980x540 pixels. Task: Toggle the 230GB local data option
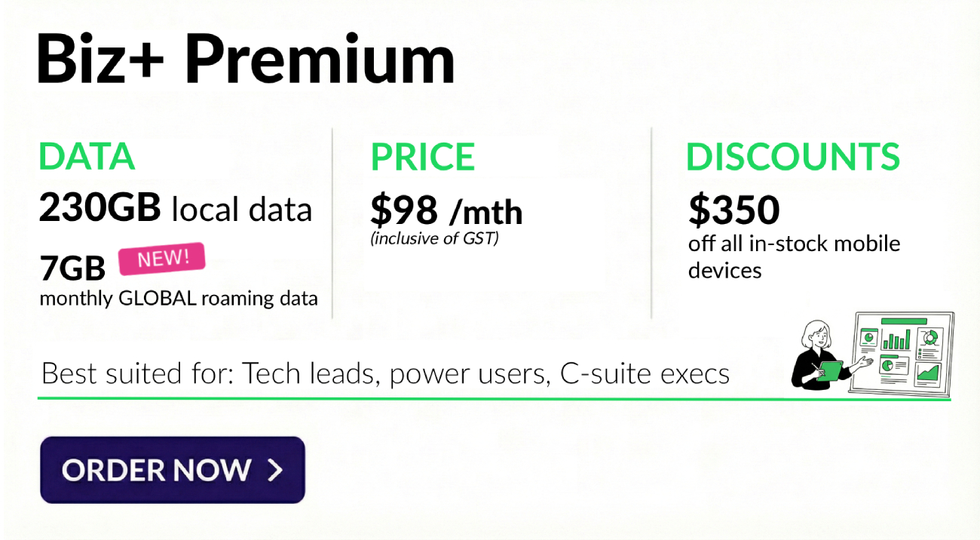click(x=175, y=209)
